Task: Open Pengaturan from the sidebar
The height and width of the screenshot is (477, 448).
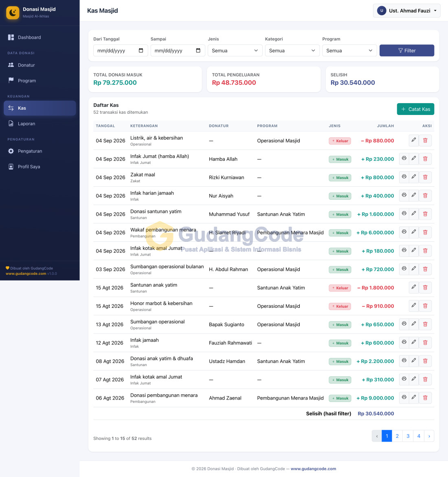Action: [40, 151]
